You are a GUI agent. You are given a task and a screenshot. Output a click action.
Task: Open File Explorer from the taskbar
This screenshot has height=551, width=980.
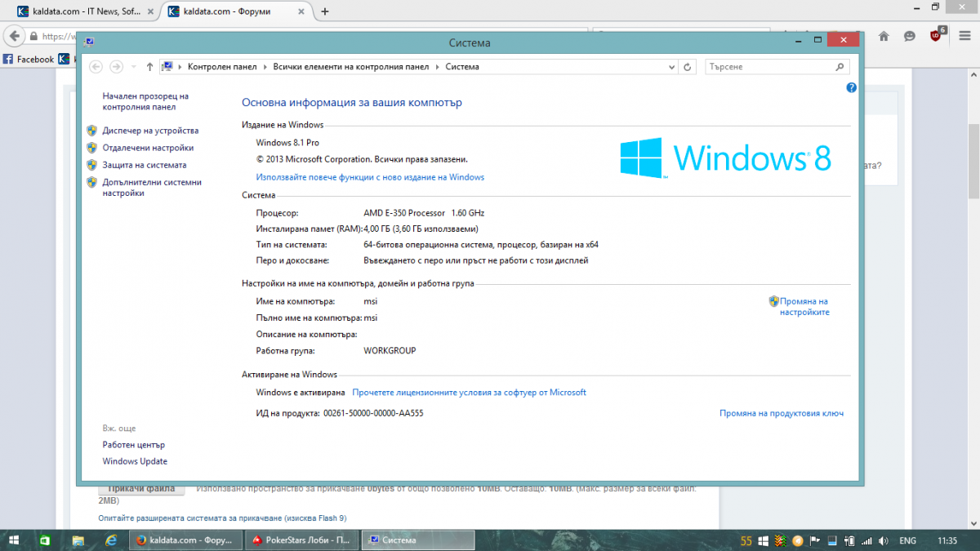click(78, 540)
